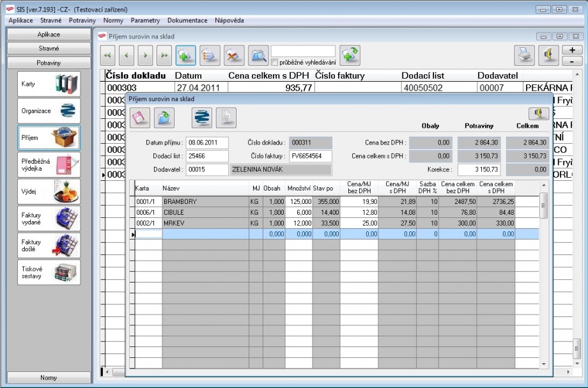Delete record with X icon
This screenshot has height=388, width=588.
tap(234, 56)
